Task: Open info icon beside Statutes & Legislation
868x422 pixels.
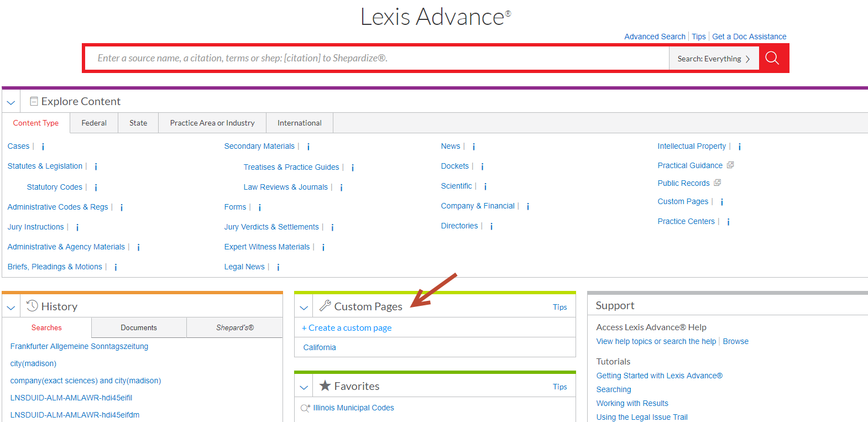Action: tap(96, 166)
